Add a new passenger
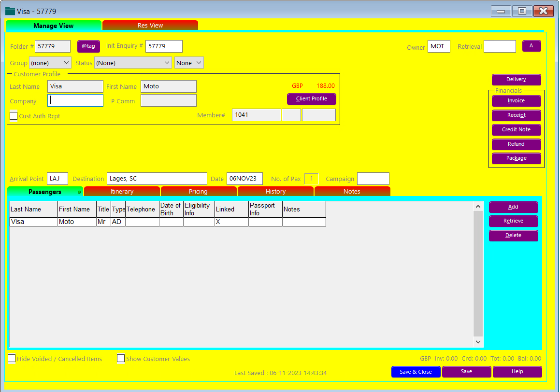 [x=514, y=207]
